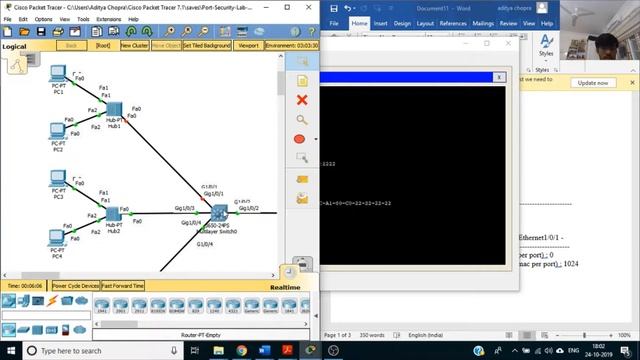Select the End Devices category

[38, 301]
